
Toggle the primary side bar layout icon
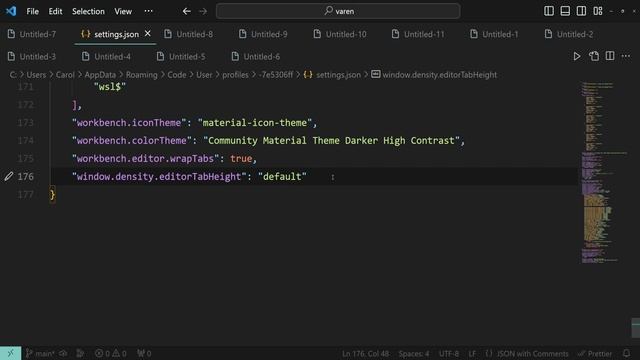(549, 11)
